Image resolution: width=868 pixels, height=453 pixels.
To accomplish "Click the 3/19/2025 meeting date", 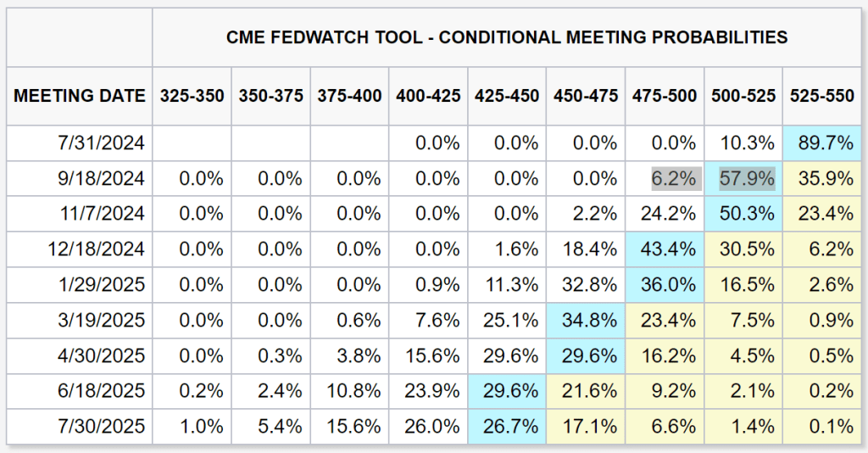I will tap(103, 321).
